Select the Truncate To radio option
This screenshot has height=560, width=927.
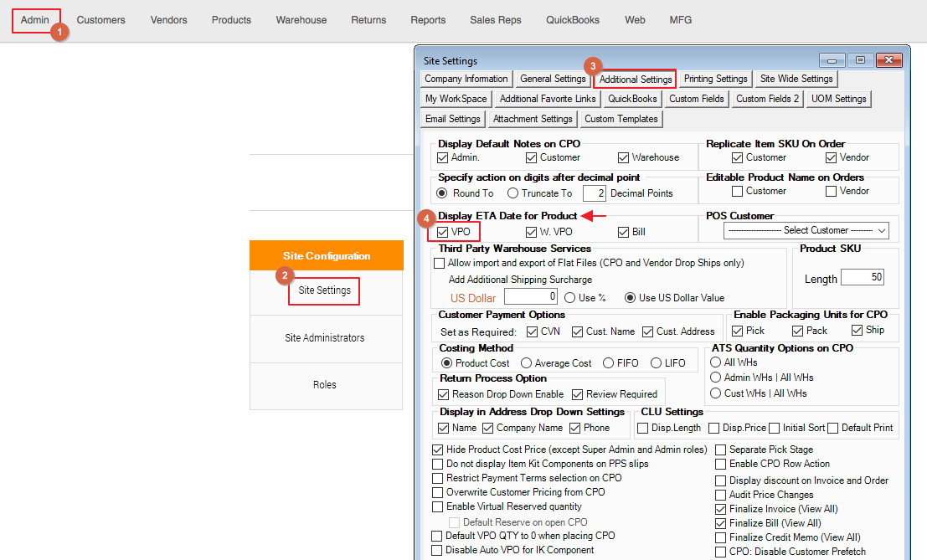point(514,193)
